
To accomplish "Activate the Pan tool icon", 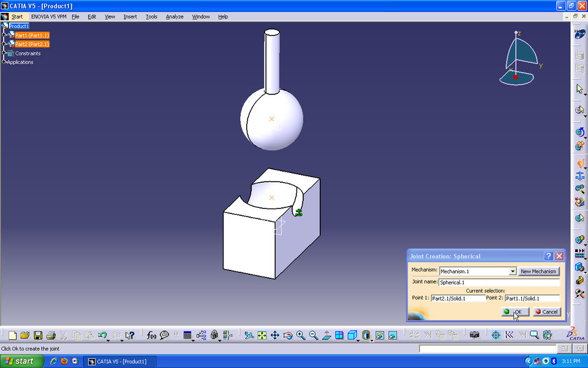I will coord(274,335).
